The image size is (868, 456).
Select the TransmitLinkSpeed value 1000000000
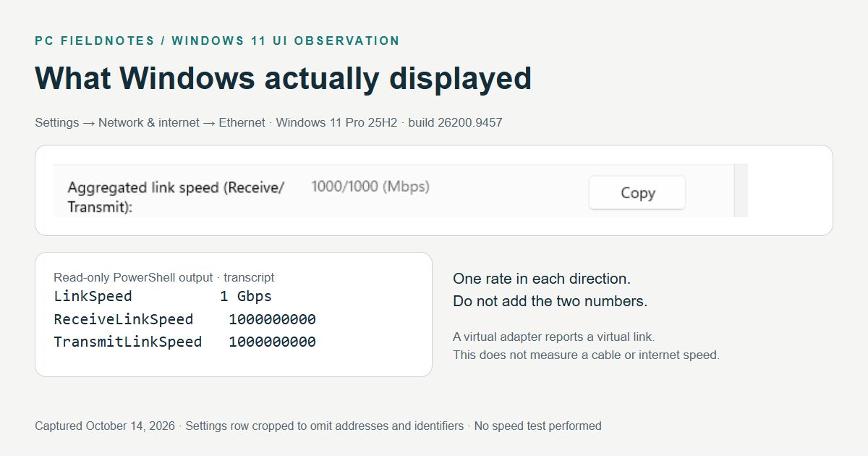(272, 342)
